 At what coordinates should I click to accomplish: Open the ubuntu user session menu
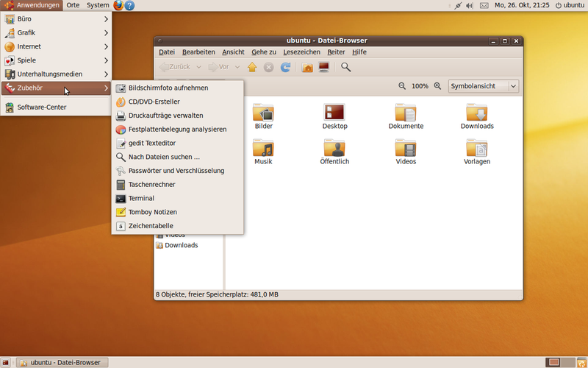pyautogui.click(x=570, y=5)
